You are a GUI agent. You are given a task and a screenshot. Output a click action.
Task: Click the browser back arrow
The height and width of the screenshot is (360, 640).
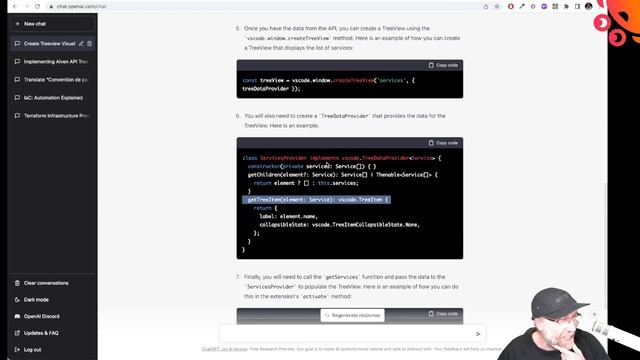tap(15, 7)
